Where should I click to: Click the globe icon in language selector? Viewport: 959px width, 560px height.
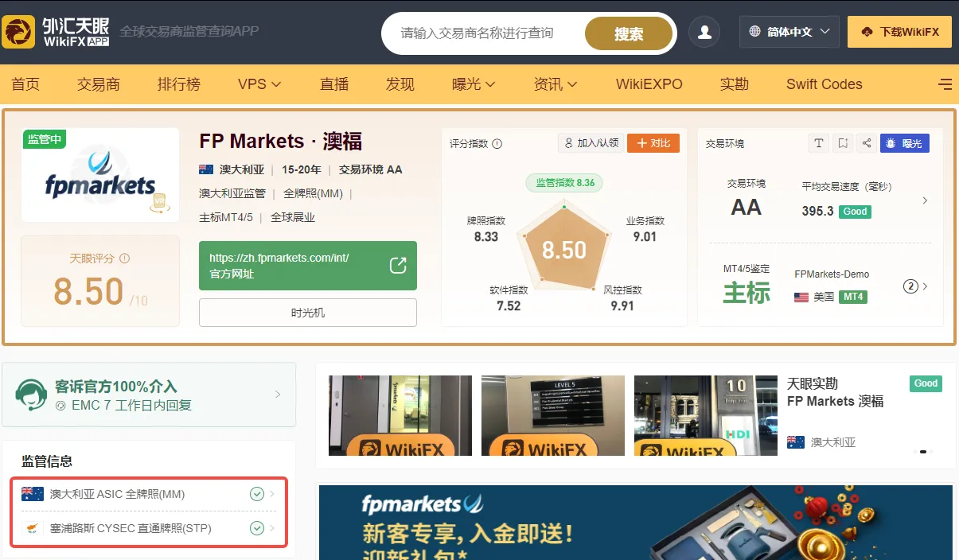click(x=755, y=32)
